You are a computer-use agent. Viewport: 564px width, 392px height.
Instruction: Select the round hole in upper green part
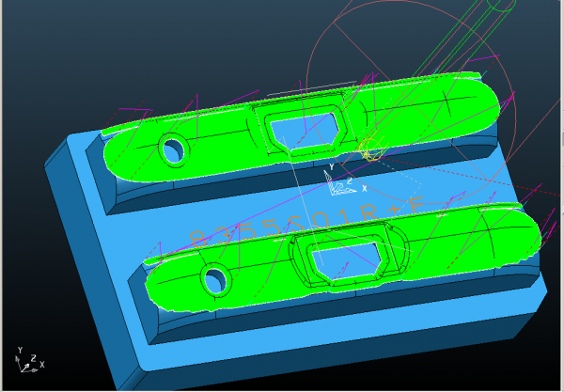[174, 150]
